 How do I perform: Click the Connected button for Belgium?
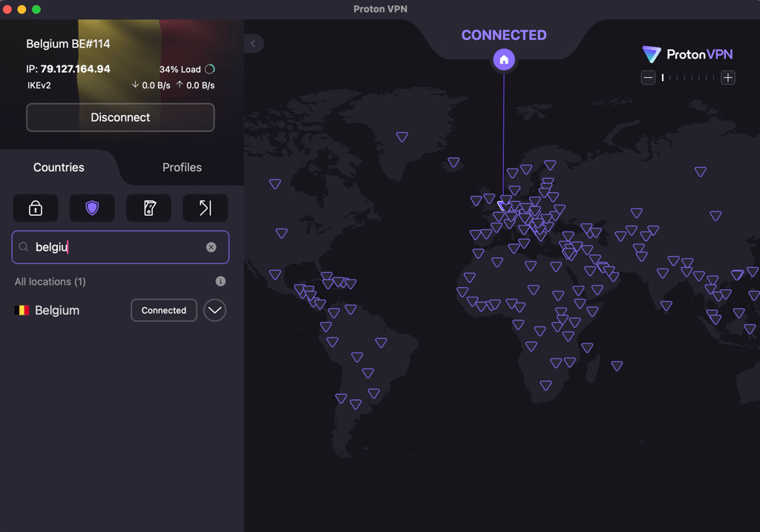pos(164,310)
